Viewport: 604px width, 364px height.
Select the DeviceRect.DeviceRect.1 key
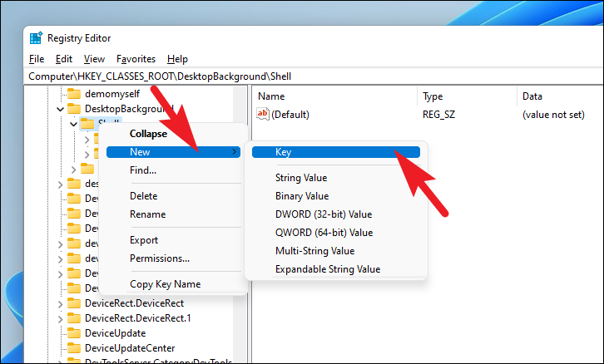[x=138, y=318]
